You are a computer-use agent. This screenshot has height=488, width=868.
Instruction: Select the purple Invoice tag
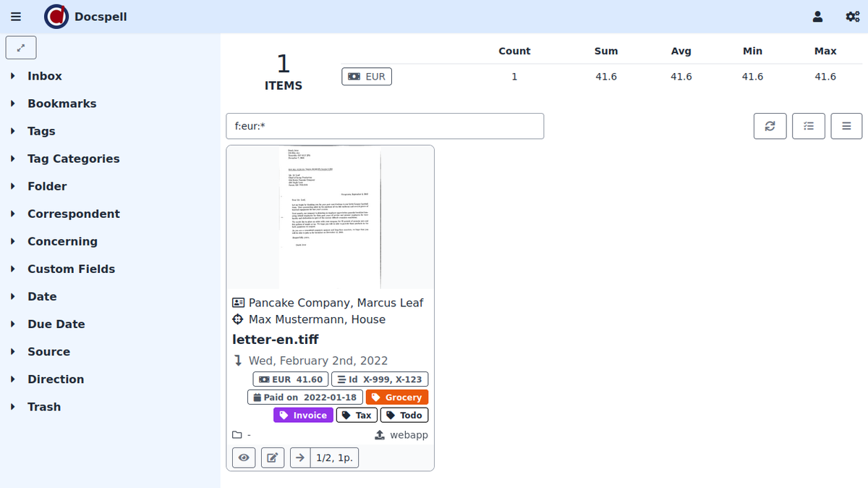click(303, 415)
